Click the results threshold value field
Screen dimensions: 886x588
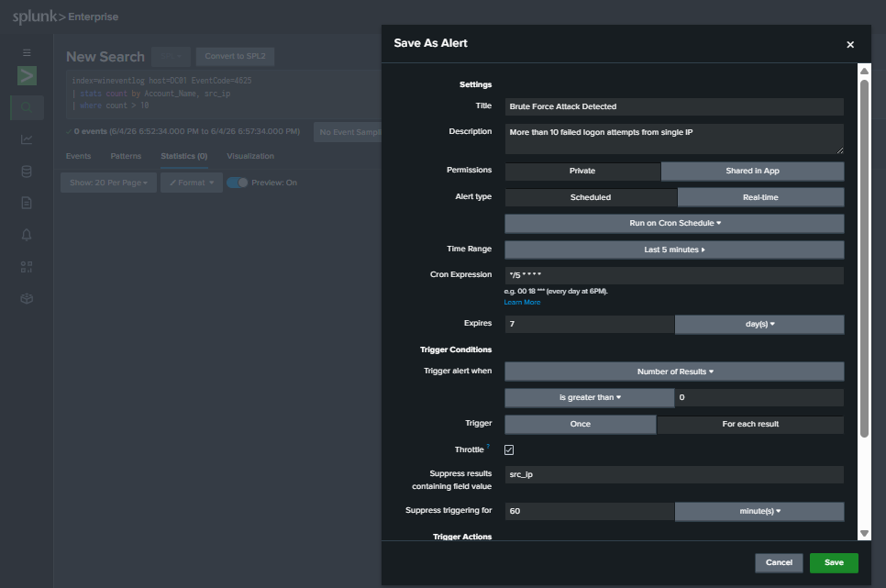(x=759, y=397)
